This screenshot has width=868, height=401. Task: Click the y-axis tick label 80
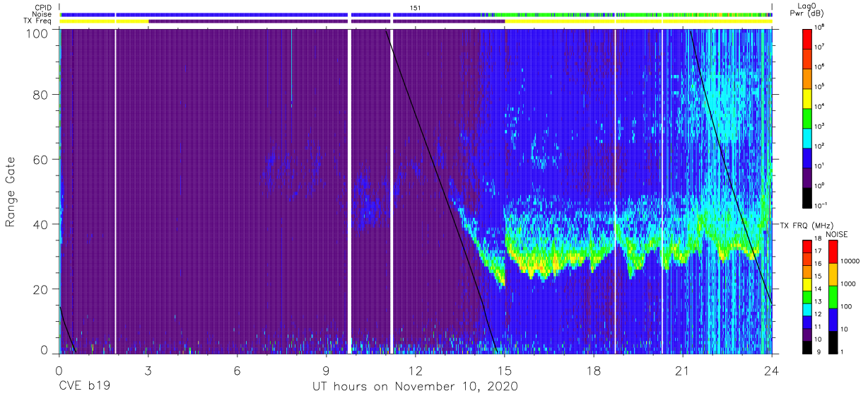[x=41, y=95]
